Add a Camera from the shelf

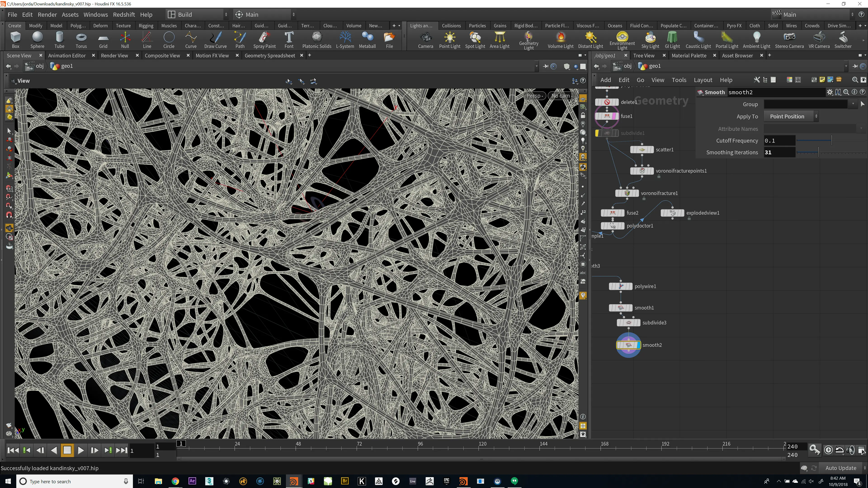point(426,40)
